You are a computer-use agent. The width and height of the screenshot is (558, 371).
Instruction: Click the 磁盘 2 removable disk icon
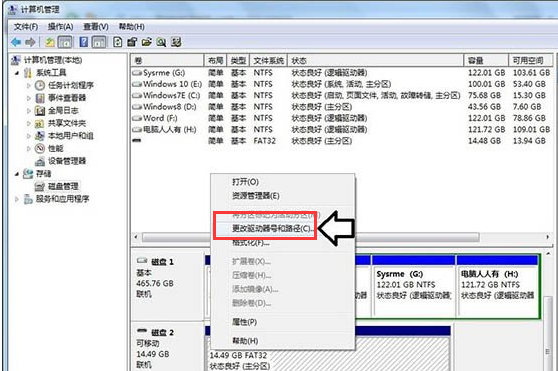tap(142, 331)
